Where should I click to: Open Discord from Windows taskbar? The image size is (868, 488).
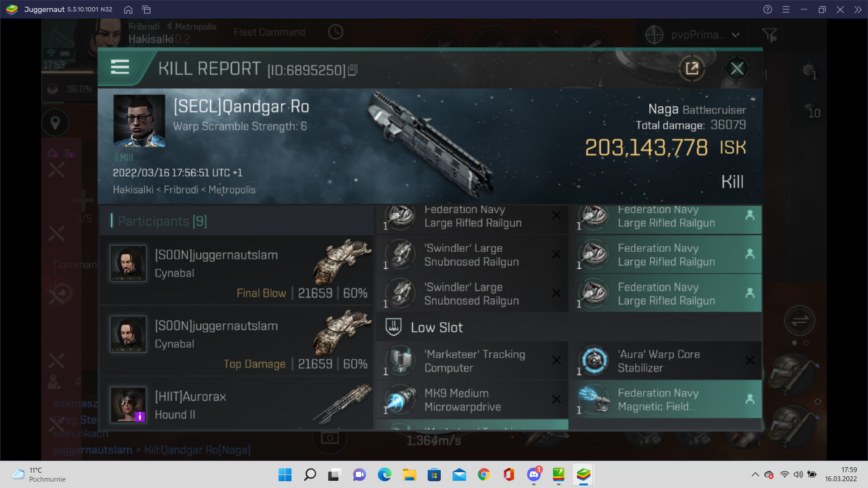(534, 474)
